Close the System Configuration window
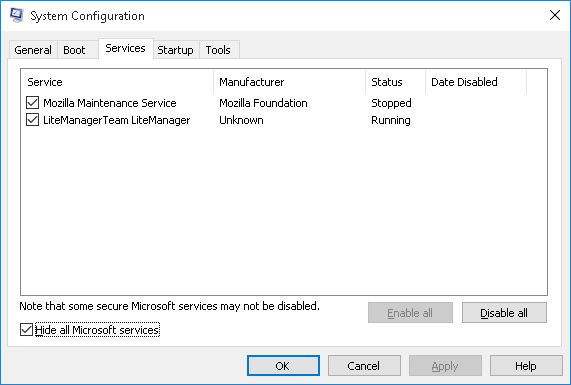Screen dimensions: 571x385 click(555, 15)
